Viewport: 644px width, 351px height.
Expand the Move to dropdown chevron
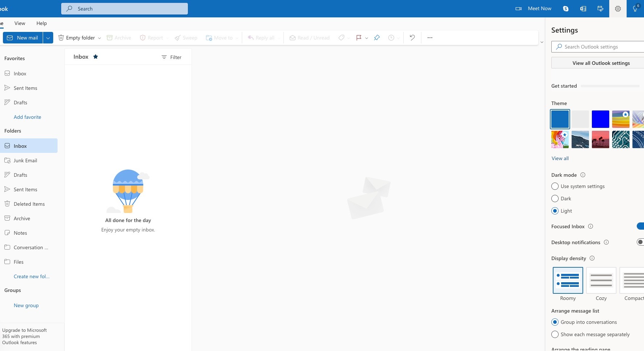point(237,38)
